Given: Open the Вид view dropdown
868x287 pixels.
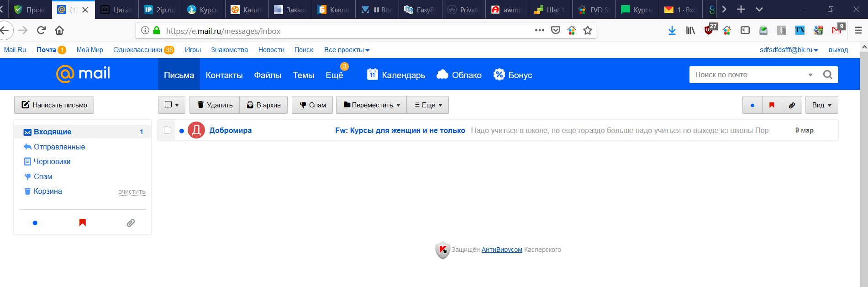Looking at the screenshot, I should tap(822, 105).
